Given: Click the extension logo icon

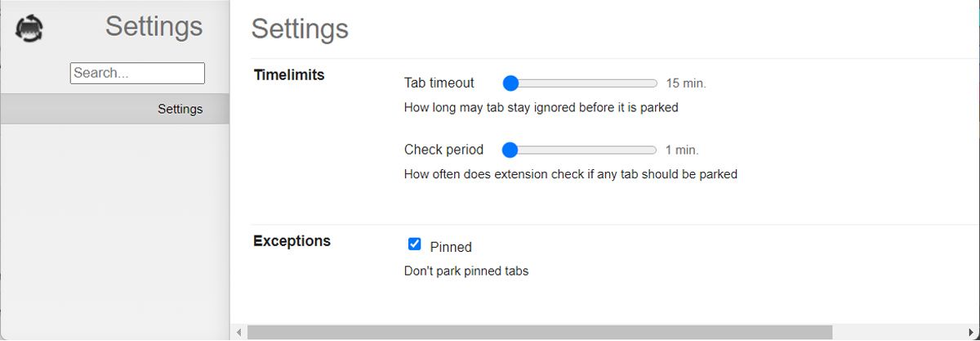Looking at the screenshot, I should coord(29,29).
